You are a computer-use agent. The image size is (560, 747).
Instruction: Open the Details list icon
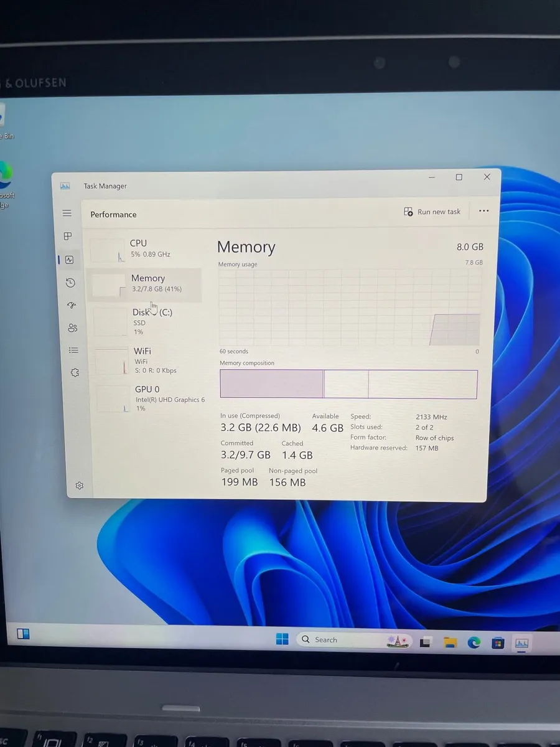[73, 350]
